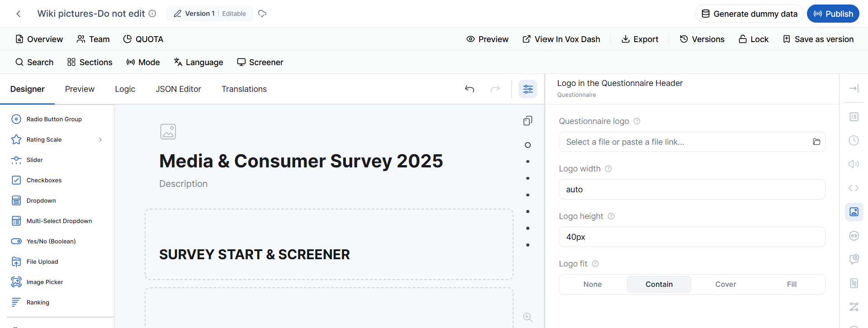Click the redo arrow icon
Viewport: 868px width, 328px height.
coord(495,89)
